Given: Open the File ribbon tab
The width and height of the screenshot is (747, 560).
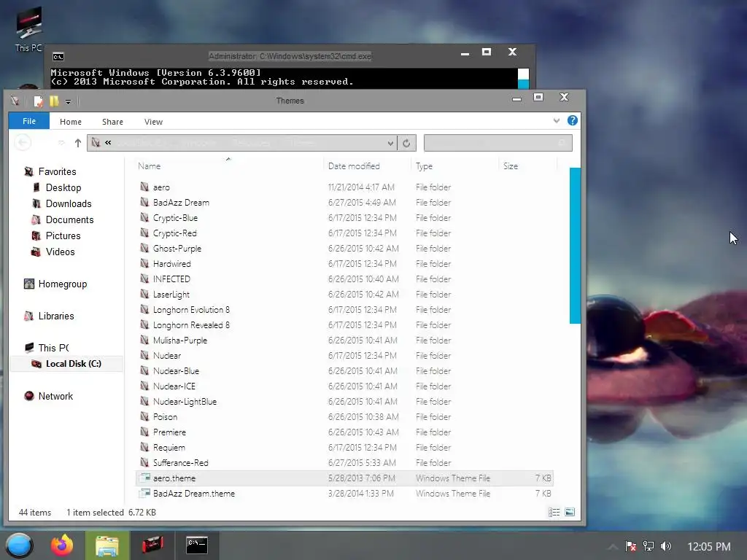Looking at the screenshot, I should 29,121.
